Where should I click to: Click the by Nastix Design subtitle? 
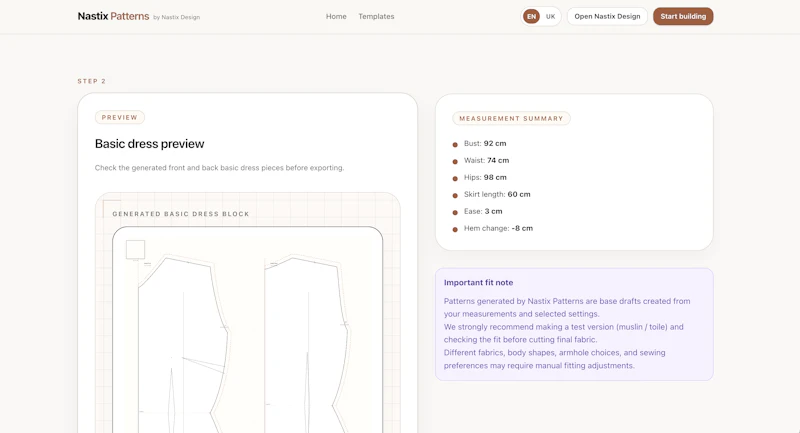177,17
